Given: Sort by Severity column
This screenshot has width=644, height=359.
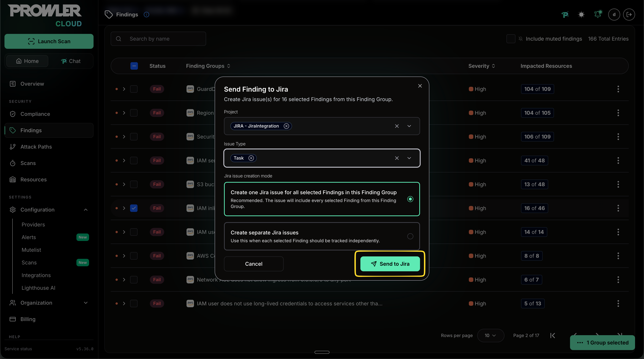Looking at the screenshot, I should pos(482,66).
